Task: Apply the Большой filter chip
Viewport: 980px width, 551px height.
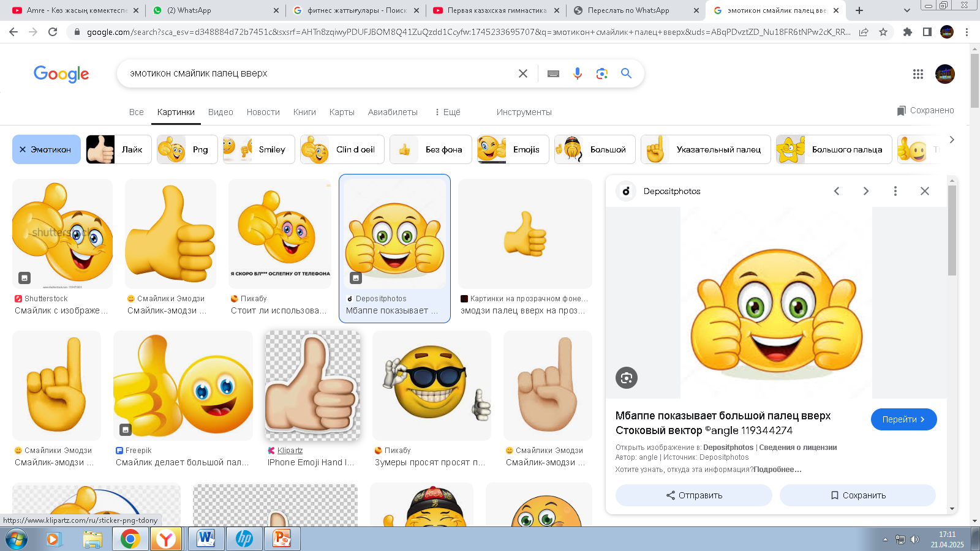Action: pos(595,149)
